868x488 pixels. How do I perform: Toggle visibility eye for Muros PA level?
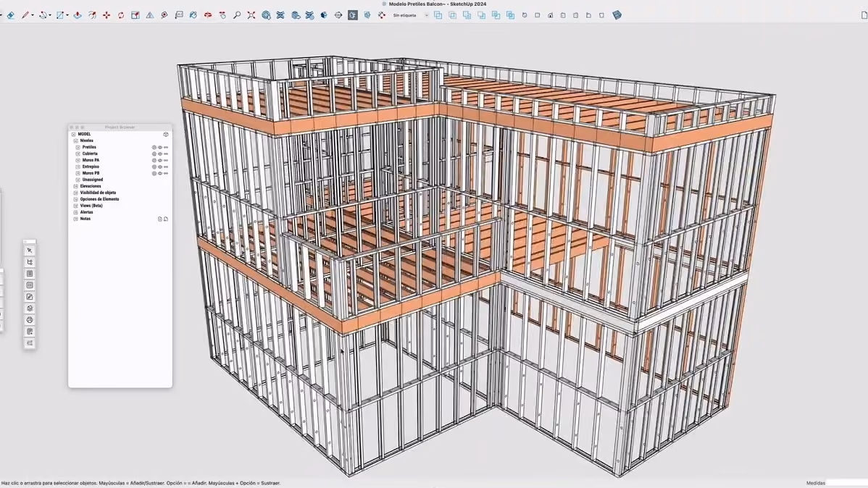160,161
